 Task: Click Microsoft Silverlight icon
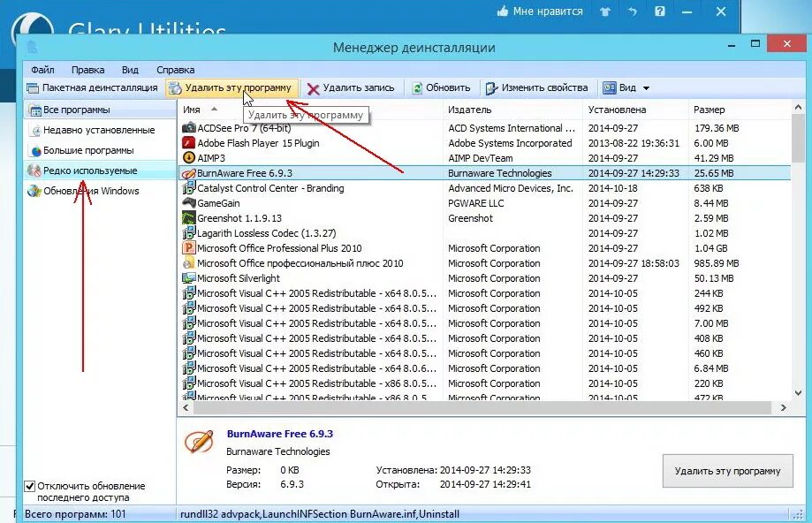[x=189, y=278]
